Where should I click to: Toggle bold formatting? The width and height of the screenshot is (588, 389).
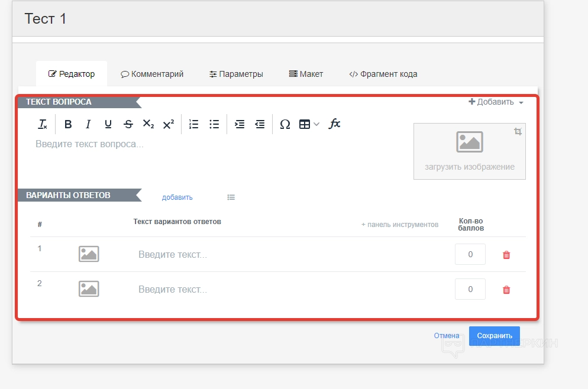[68, 124]
